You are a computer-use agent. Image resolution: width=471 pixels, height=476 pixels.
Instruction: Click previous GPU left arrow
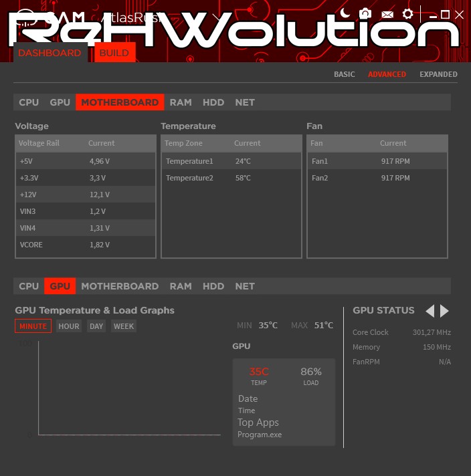point(430,311)
